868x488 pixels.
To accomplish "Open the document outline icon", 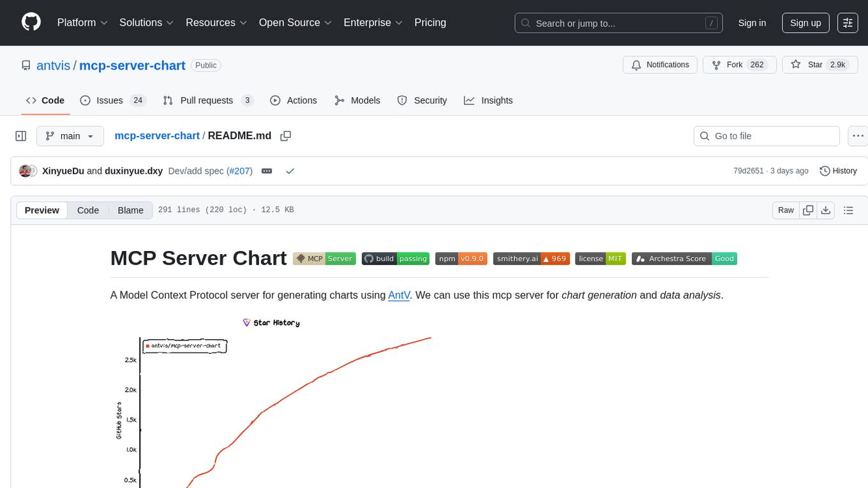I will 848,210.
